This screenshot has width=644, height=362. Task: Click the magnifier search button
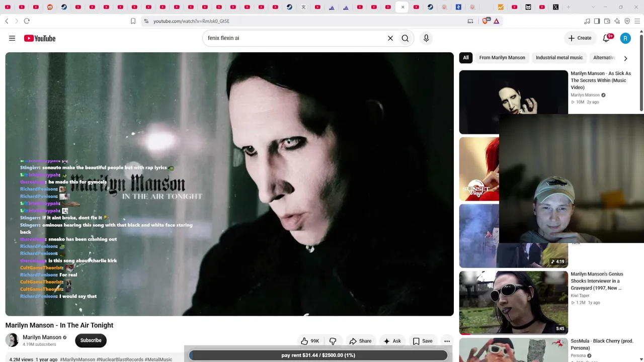405,38
